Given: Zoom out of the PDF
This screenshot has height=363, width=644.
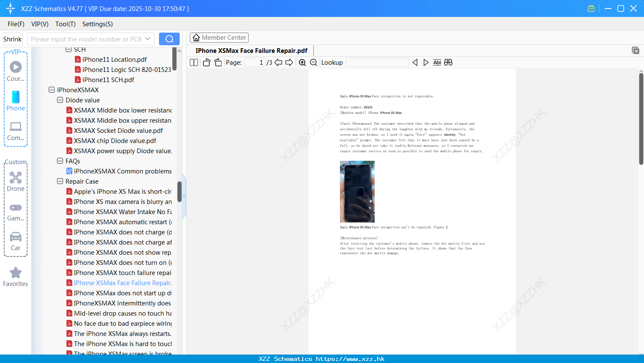Looking at the screenshot, I should pyautogui.click(x=314, y=62).
